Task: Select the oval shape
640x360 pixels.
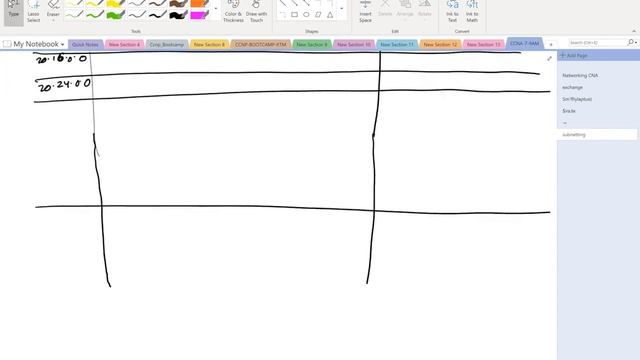Action: [306, 15]
